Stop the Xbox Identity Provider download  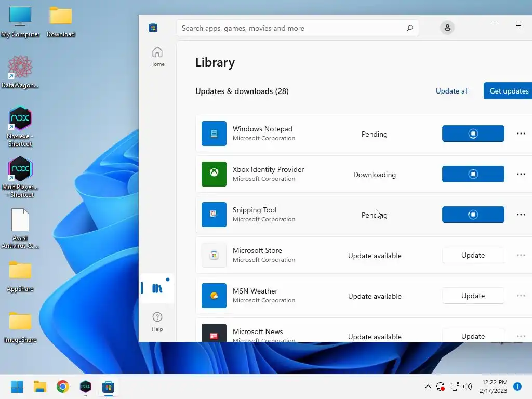pyautogui.click(x=473, y=174)
